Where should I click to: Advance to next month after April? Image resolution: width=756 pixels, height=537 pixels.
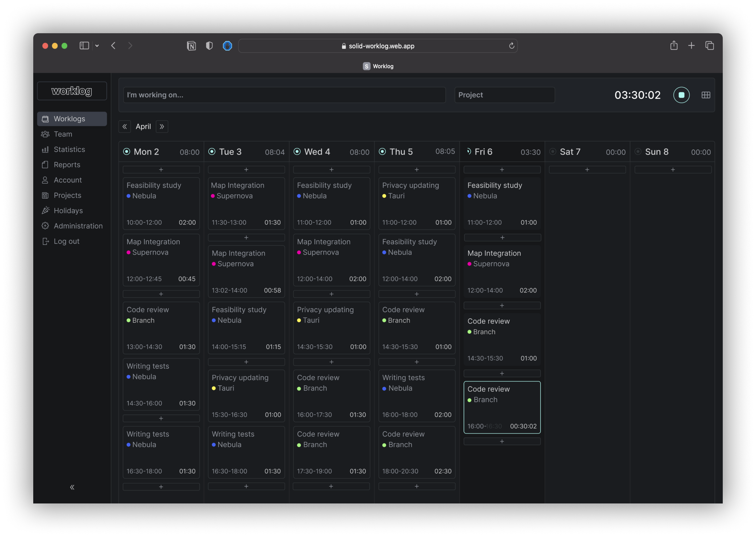(162, 127)
